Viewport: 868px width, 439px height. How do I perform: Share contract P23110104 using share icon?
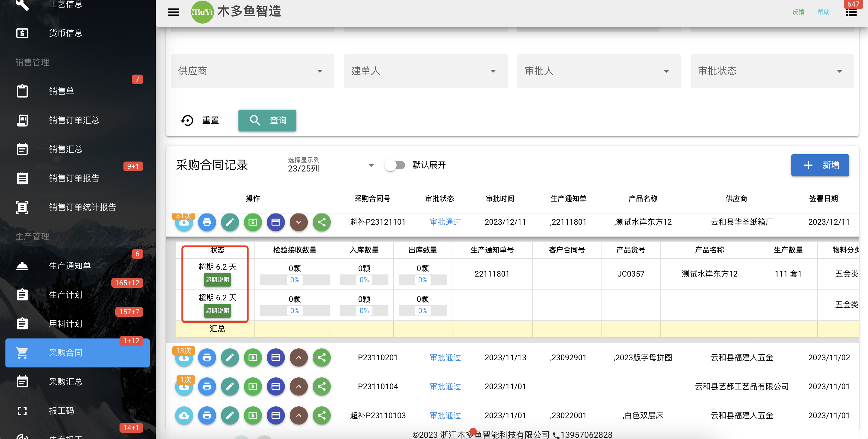(322, 386)
